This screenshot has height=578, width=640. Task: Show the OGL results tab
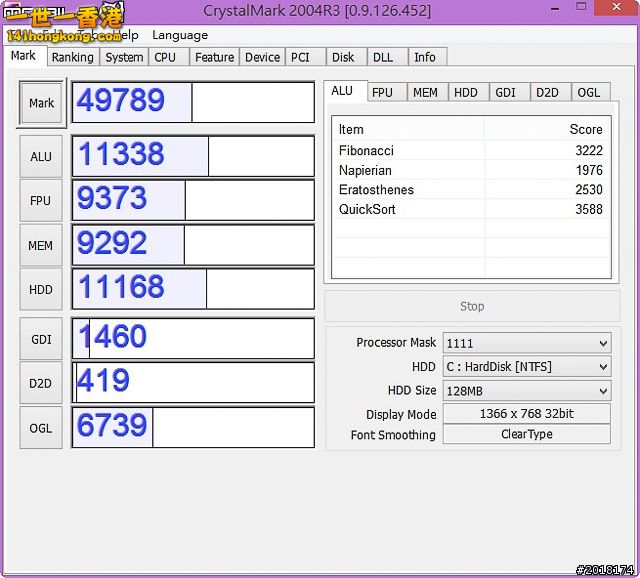pos(589,92)
